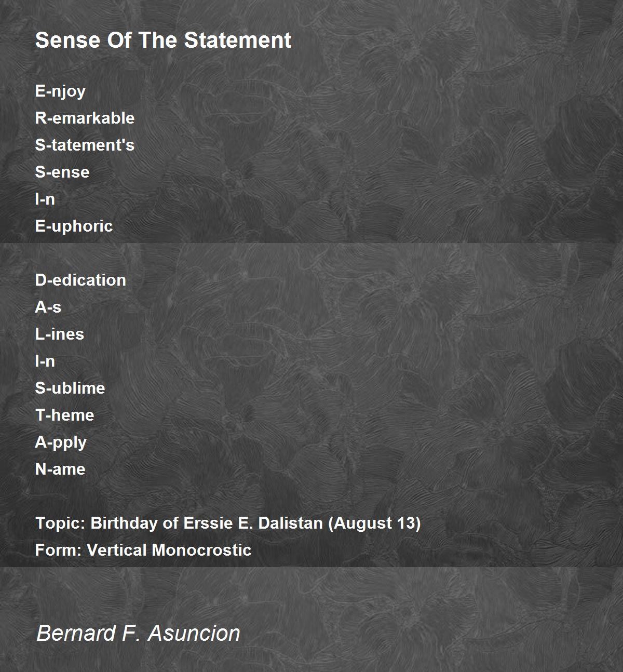Click the line E-uphoric
623x672 pixels.
(74, 226)
